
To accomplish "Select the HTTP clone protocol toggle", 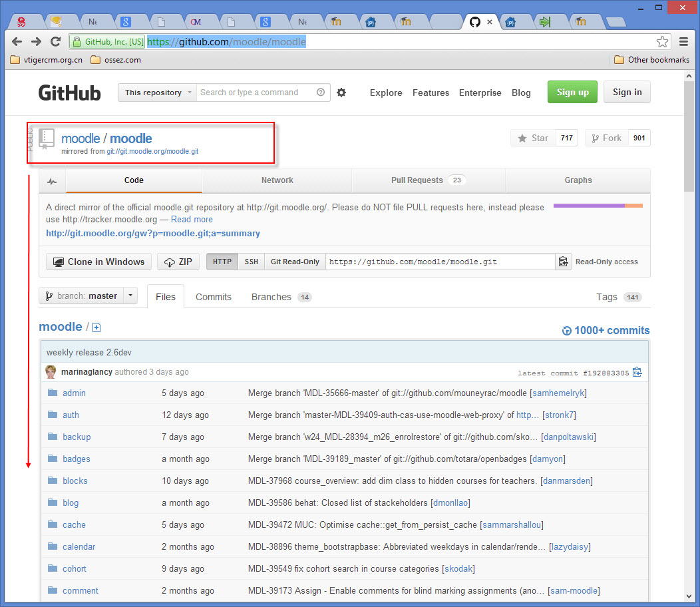I will pyautogui.click(x=222, y=262).
